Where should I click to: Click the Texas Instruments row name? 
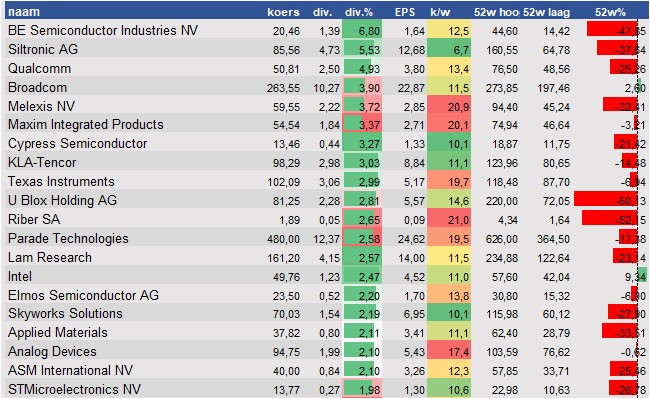61,181
